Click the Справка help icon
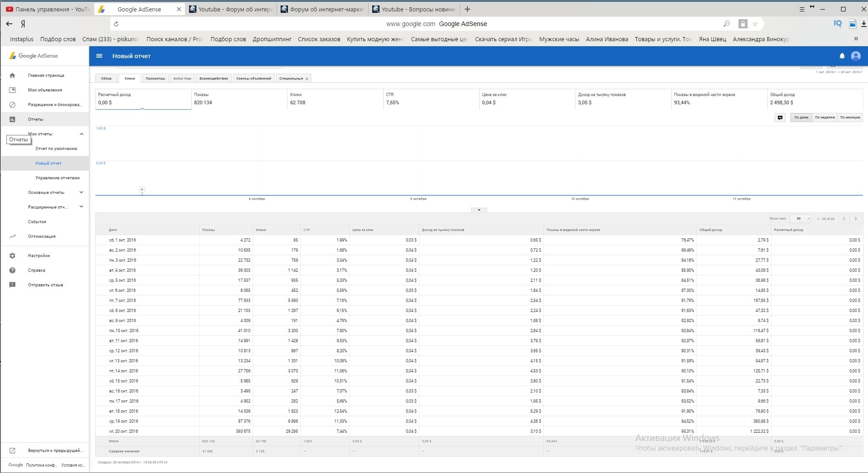 tap(12, 270)
